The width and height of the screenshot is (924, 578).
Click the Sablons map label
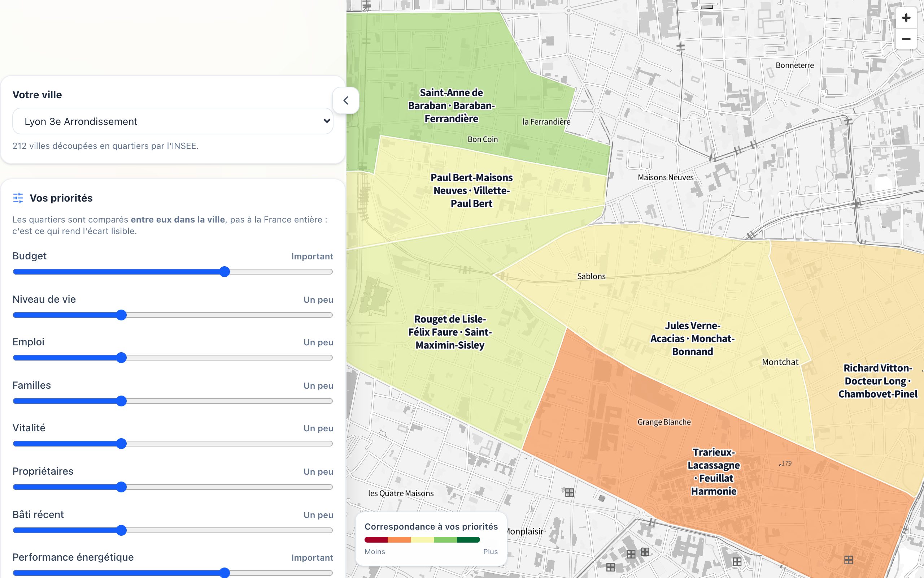click(591, 276)
